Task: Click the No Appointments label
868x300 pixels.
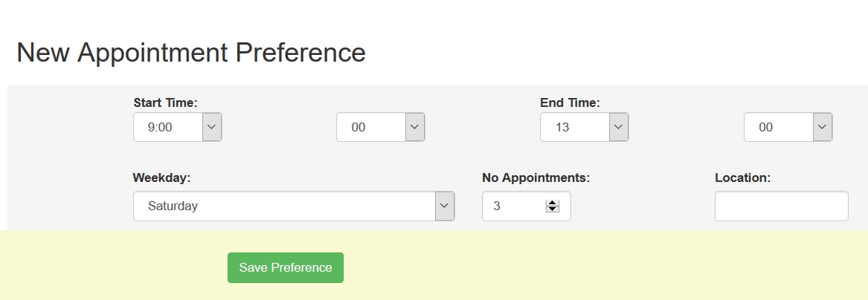Action: point(536,177)
